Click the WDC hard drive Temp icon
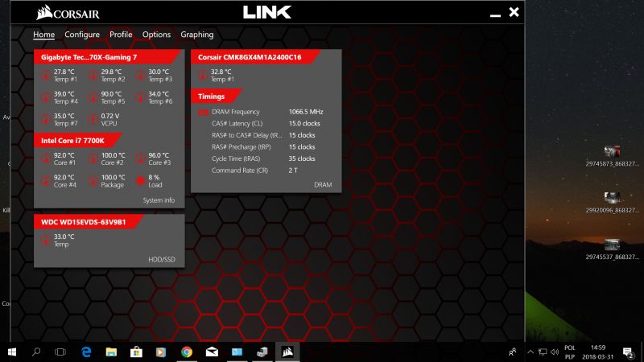Image resolution: width=644 pixels, height=362 pixels. click(x=46, y=241)
